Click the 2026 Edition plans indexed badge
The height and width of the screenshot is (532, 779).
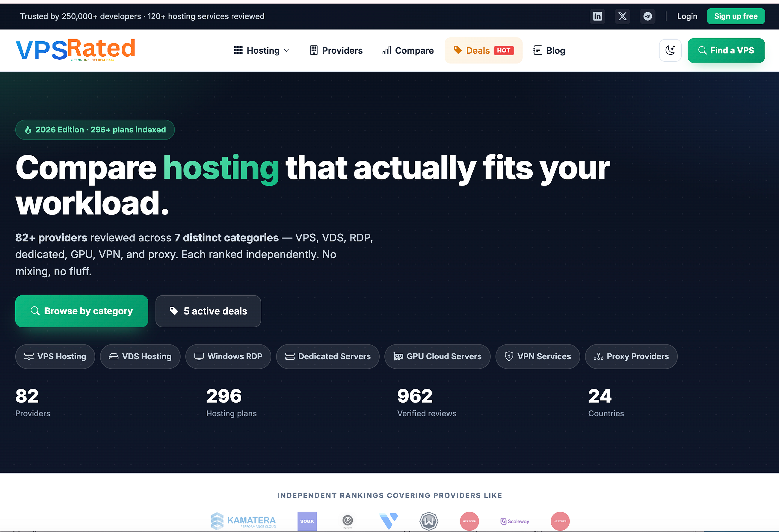pyautogui.click(x=95, y=130)
